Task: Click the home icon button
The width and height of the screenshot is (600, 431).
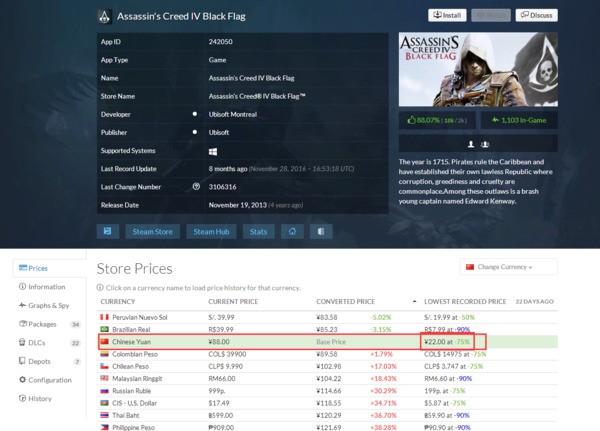Action: (x=292, y=232)
